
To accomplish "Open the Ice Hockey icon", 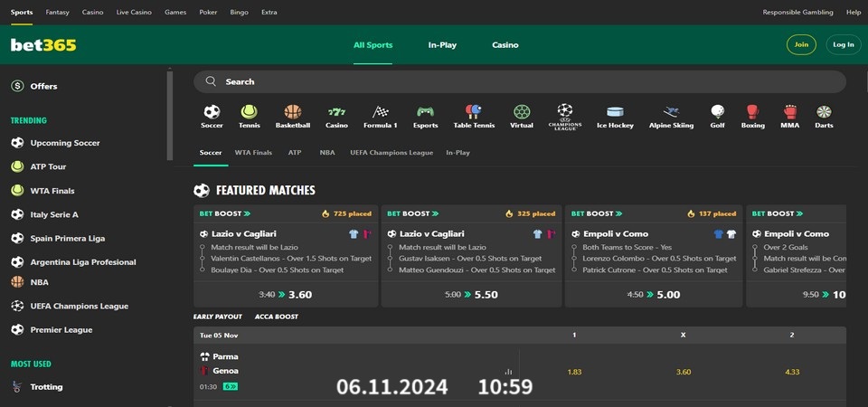I will pyautogui.click(x=615, y=112).
